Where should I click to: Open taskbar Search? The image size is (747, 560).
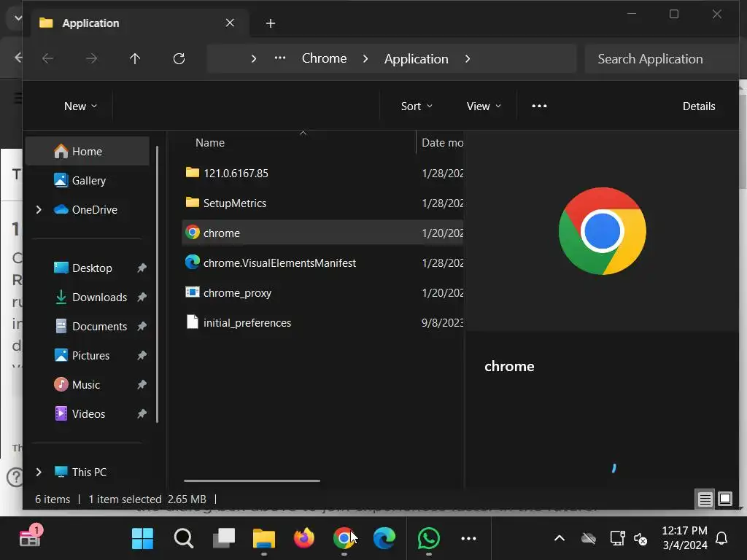pyautogui.click(x=183, y=539)
